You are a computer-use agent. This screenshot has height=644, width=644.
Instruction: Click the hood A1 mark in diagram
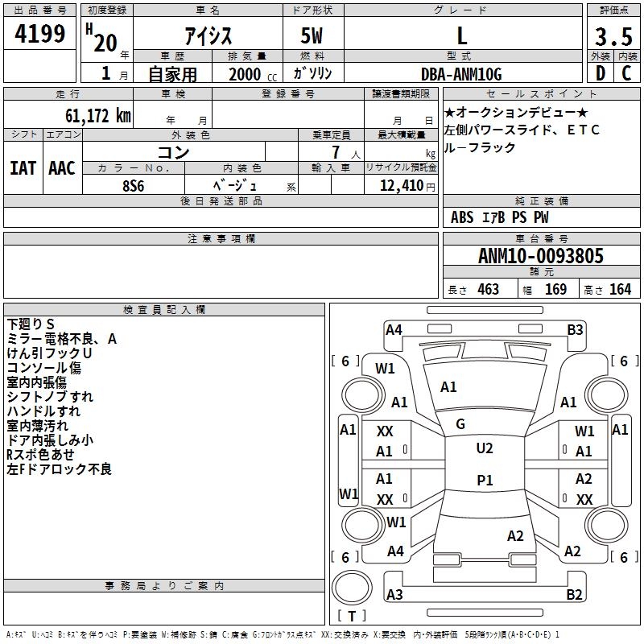coord(448,387)
